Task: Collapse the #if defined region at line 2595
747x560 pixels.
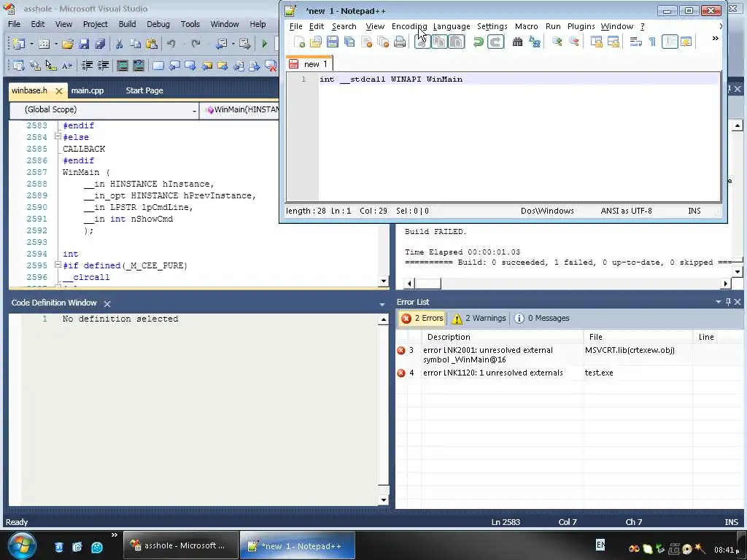Action: coord(58,265)
